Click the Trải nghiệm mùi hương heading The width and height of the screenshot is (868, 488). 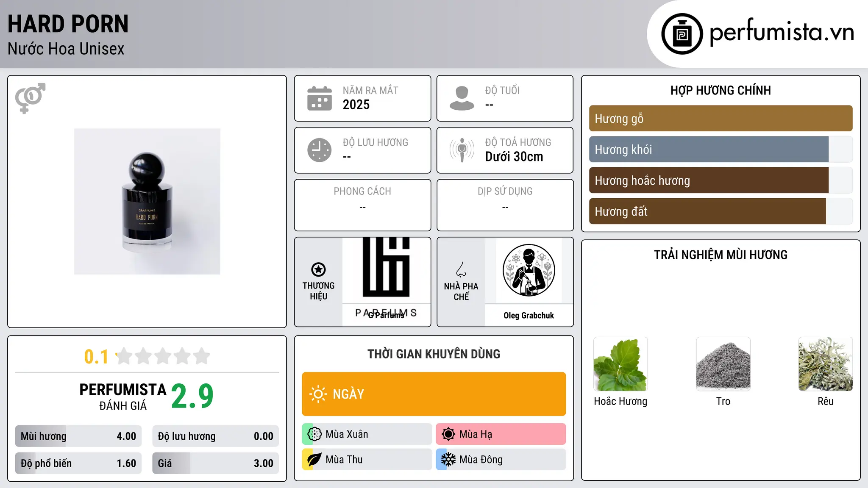coord(721,255)
